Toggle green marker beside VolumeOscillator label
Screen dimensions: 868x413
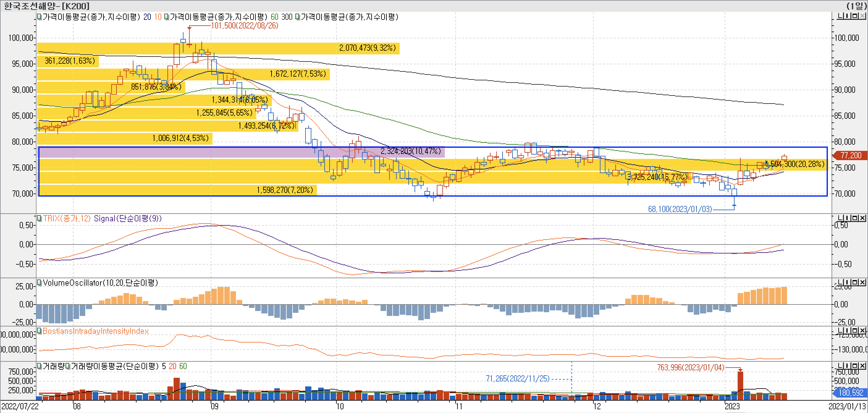pos(40,283)
